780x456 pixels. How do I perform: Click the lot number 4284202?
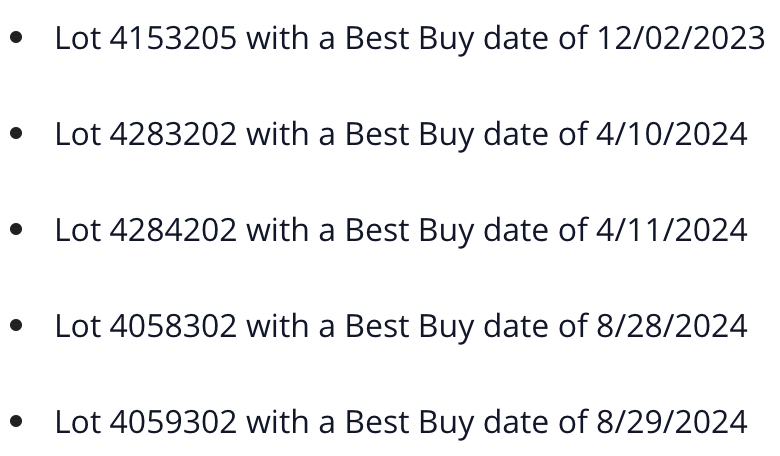173,230
